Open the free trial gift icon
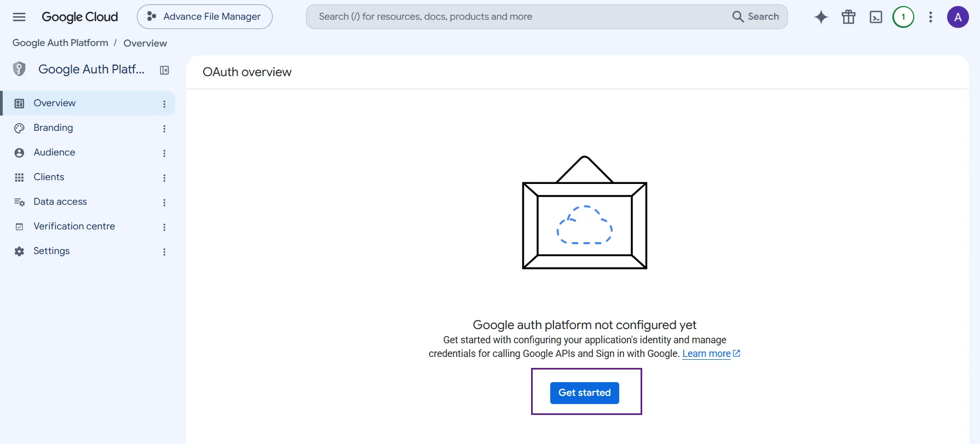Screen dimensions: 980x444 (849, 17)
